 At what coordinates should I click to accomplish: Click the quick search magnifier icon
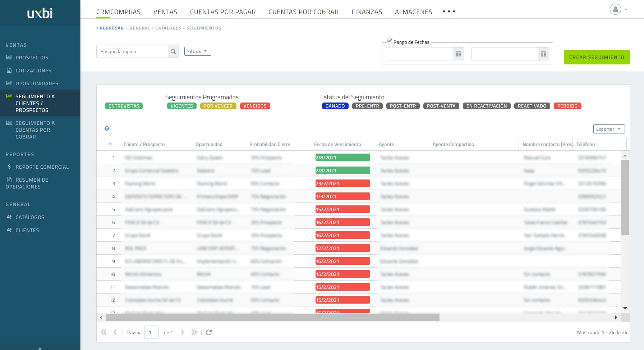click(173, 51)
